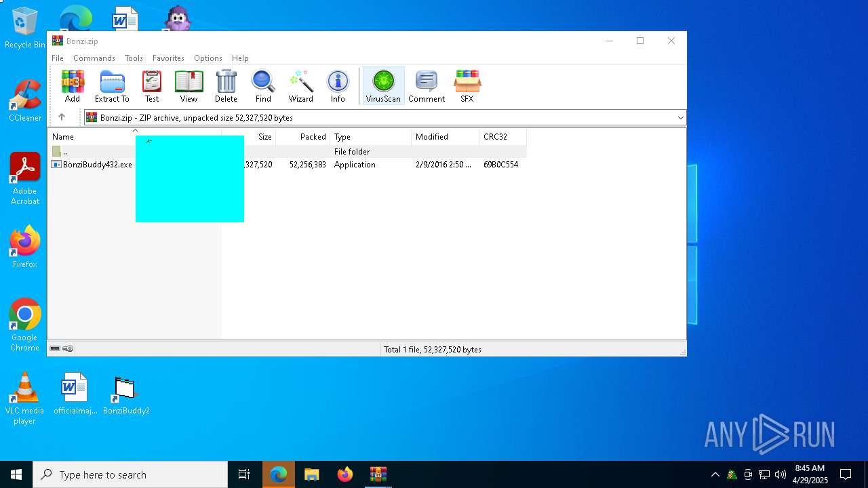Viewport: 868px width, 488px height.
Task: Click WinRAR taskbar button
Action: coord(378,474)
